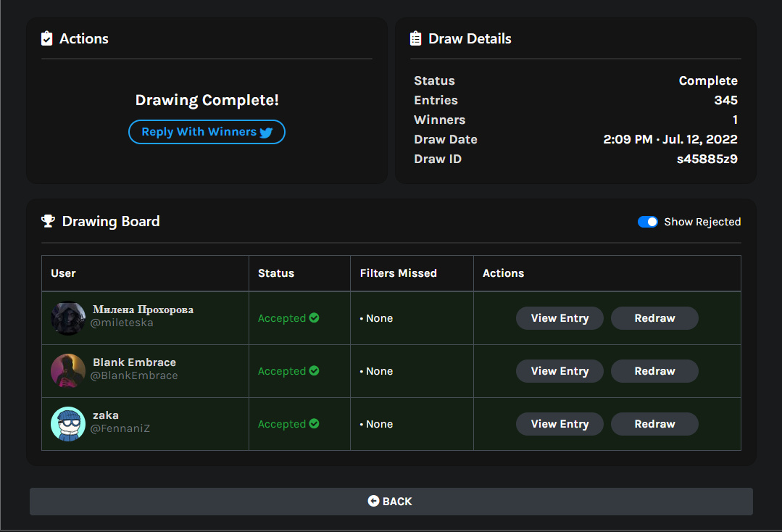Viewport: 782px width, 532px height.
Task: Click the Draw Details heading text
Action: (470, 39)
